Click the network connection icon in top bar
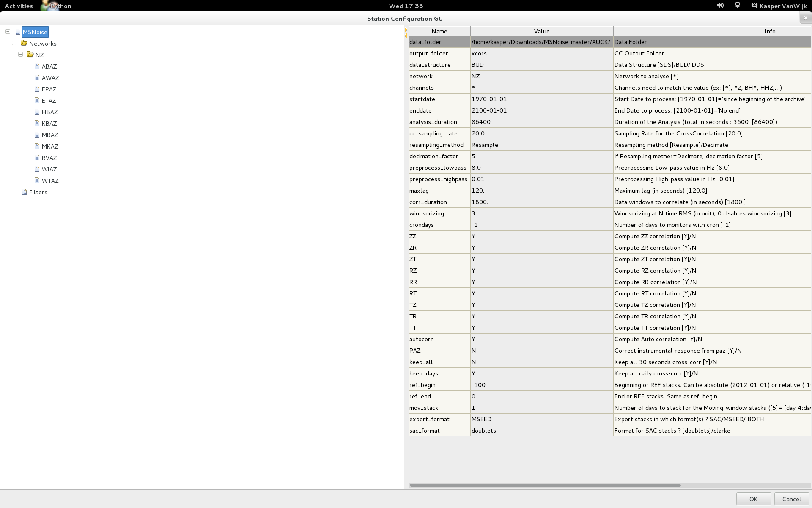The image size is (812, 508). (737, 6)
